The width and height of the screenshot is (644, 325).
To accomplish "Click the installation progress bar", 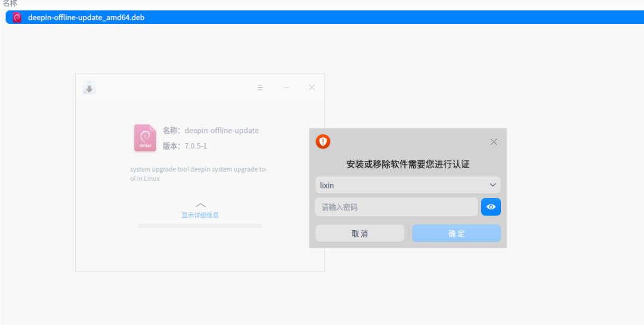I will pos(200,226).
